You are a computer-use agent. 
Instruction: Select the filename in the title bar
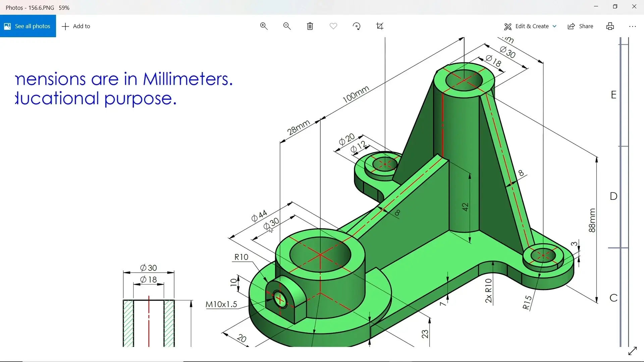coord(41,7)
